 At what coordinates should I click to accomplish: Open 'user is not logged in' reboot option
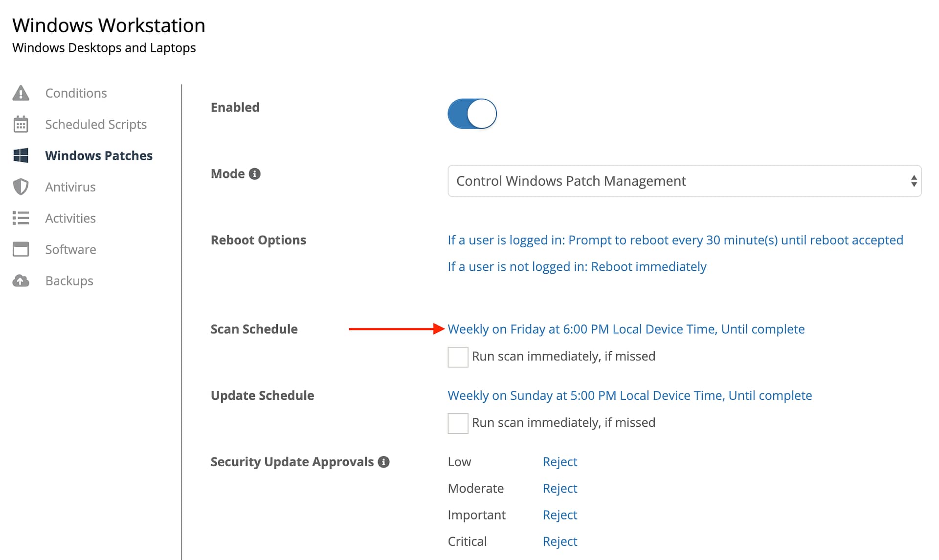pos(577,266)
